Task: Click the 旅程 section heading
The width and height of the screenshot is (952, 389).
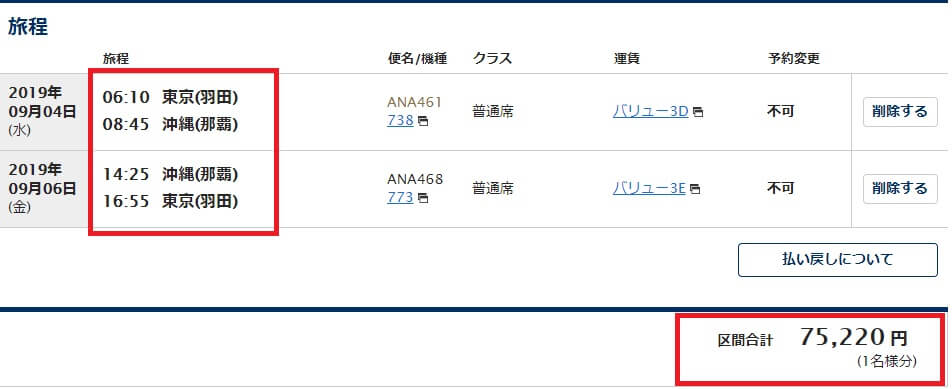Action: [x=28, y=27]
